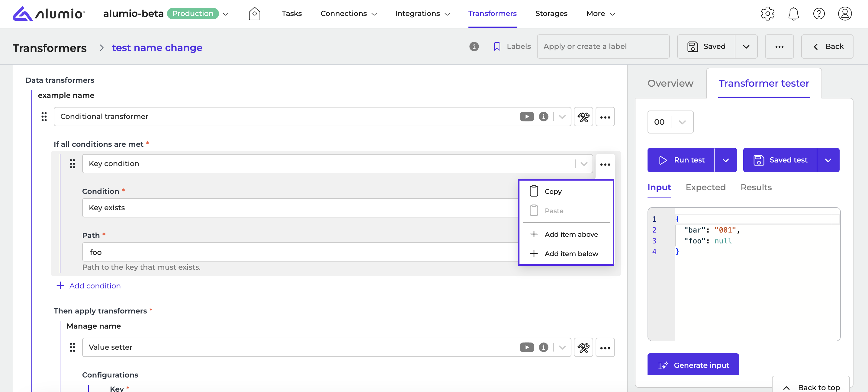Click the tools icon beside Conditional transformer
The height and width of the screenshot is (392, 868).
(x=583, y=117)
